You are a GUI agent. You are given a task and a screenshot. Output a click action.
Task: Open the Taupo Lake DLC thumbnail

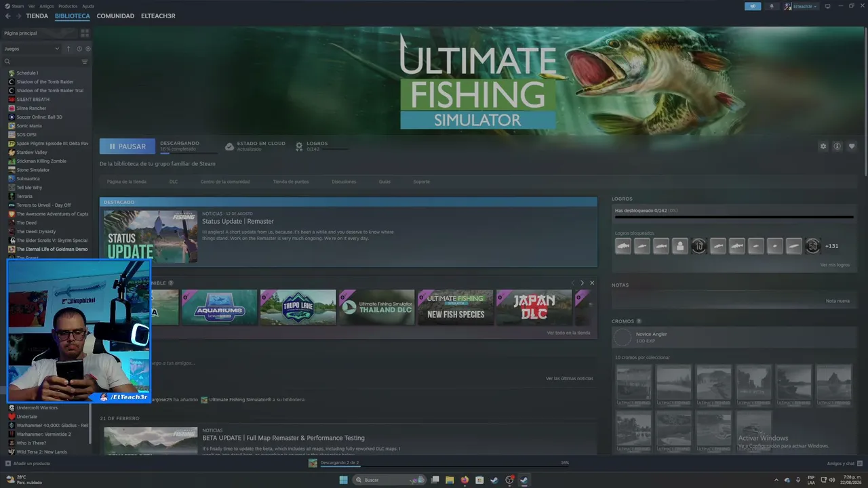[x=298, y=307]
